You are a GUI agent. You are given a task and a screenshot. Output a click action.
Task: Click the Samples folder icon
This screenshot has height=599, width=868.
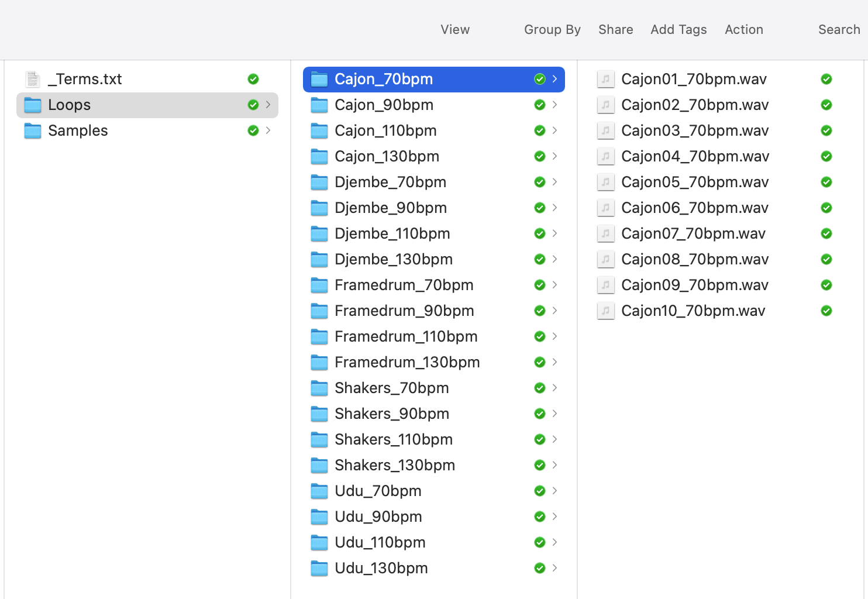[x=33, y=130]
